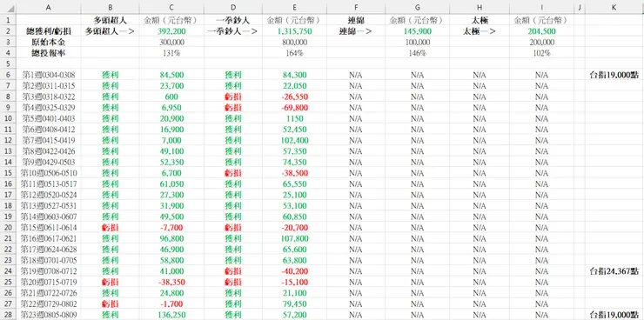The width and height of the screenshot is (644, 320).
Task: Select the 總投報率 label cell
Action: 49,53
